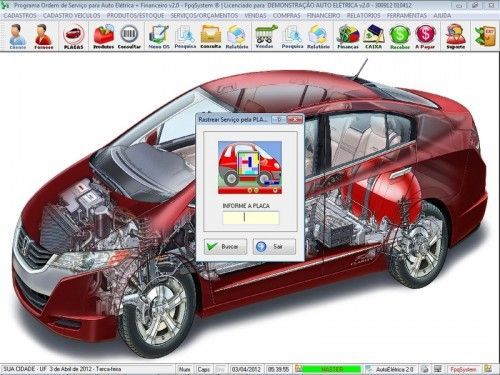Open the CADASTROS menu
This screenshot has width=500, height=375.
pyautogui.click(x=20, y=16)
